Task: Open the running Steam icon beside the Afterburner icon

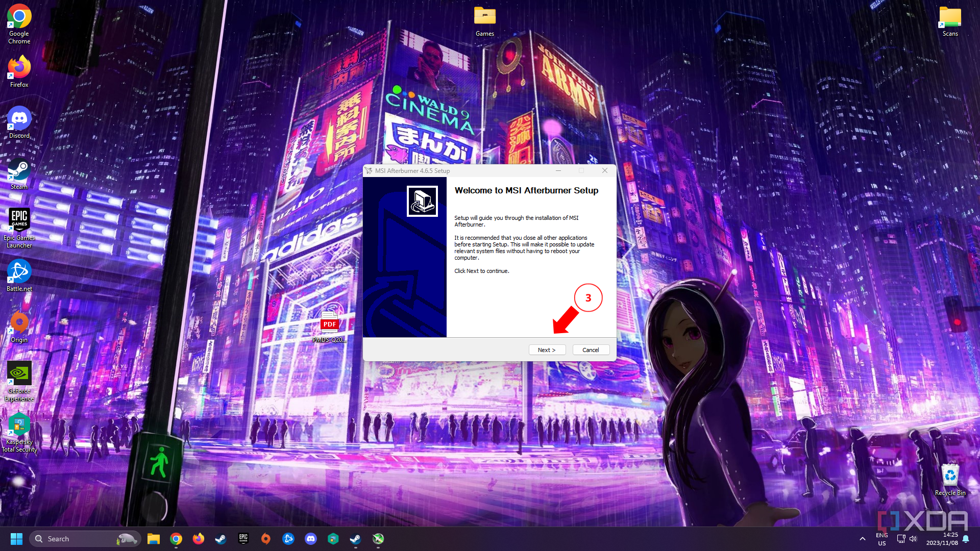Action: pyautogui.click(x=356, y=539)
